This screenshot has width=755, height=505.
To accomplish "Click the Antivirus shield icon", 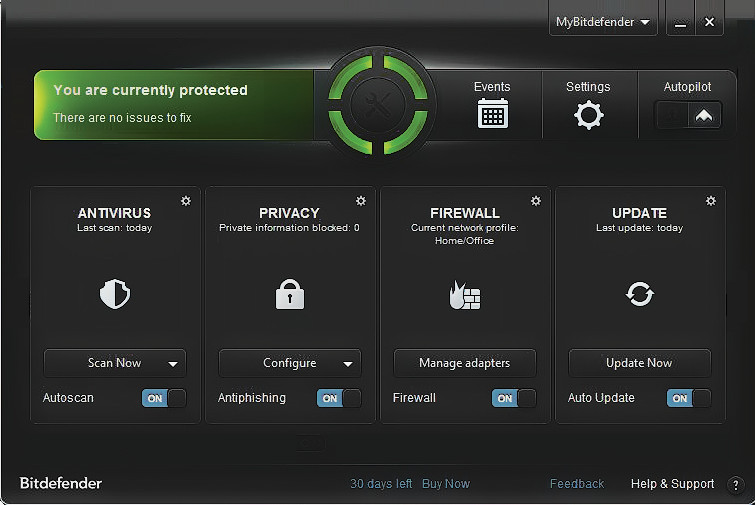I will tap(115, 294).
